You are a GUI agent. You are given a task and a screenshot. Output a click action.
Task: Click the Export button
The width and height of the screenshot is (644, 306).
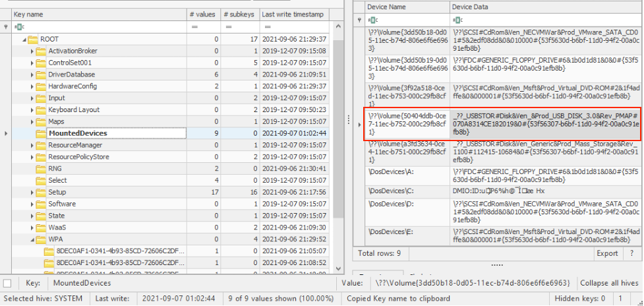click(607, 253)
